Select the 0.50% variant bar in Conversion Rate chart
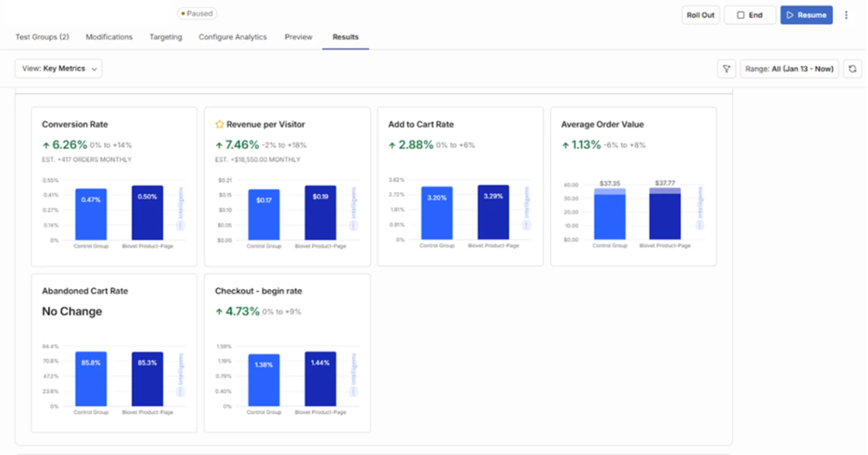Image resolution: width=868 pixels, height=455 pixels. coord(147,213)
